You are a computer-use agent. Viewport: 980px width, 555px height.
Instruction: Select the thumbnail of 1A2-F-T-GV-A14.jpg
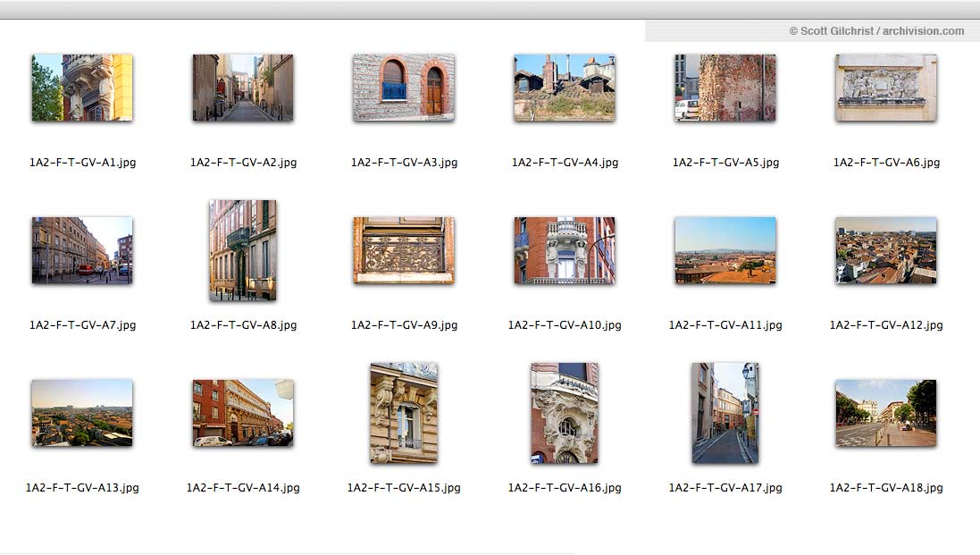pos(243,413)
